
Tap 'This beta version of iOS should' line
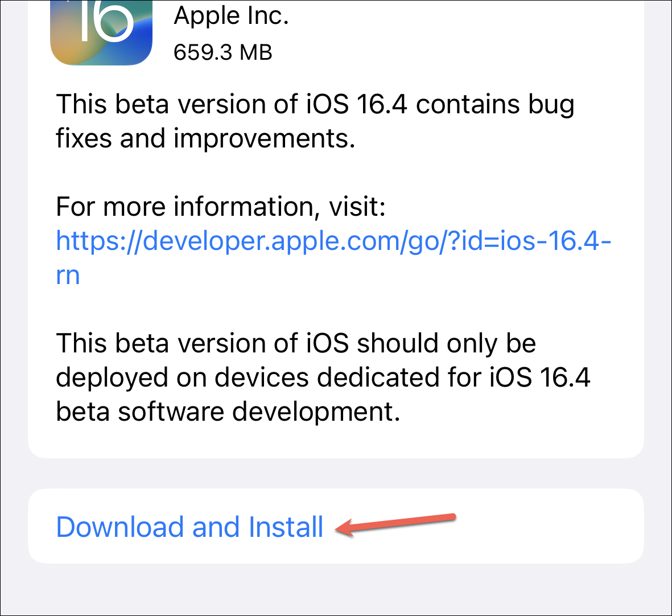tap(296, 343)
